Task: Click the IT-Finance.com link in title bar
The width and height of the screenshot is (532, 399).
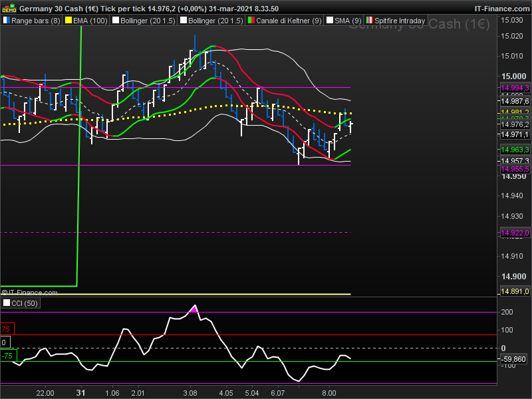Action: point(502,9)
